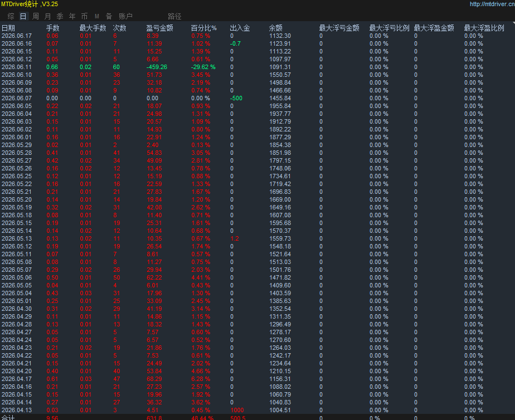515x420 pixels.
Task: Select the 2026.05.06 date row
Action: click(17, 277)
